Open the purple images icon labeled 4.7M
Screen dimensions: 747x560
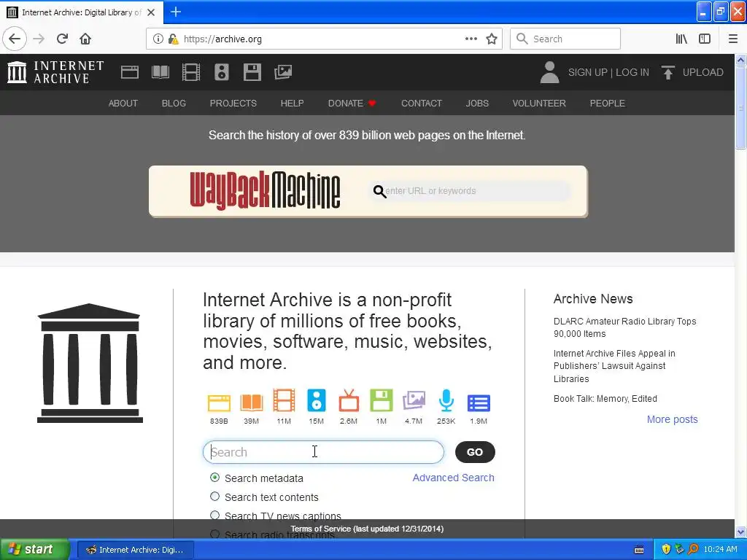pyautogui.click(x=414, y=400)
